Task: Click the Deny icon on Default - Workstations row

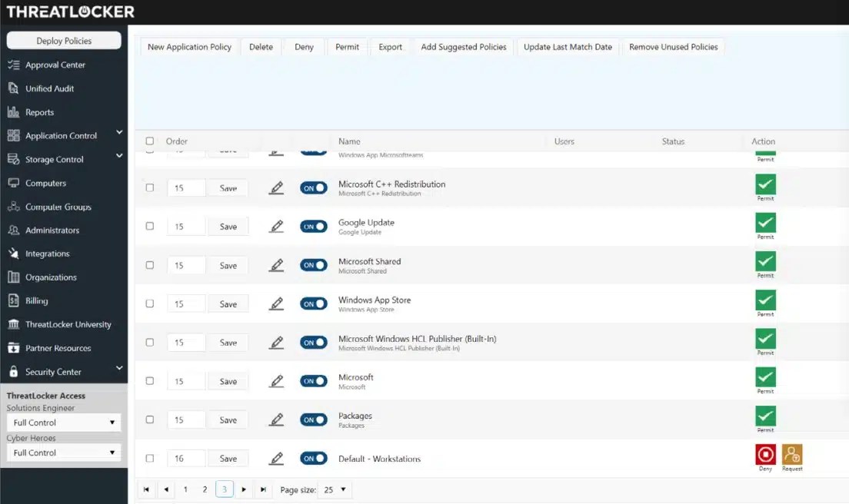Action: [764, 455]
